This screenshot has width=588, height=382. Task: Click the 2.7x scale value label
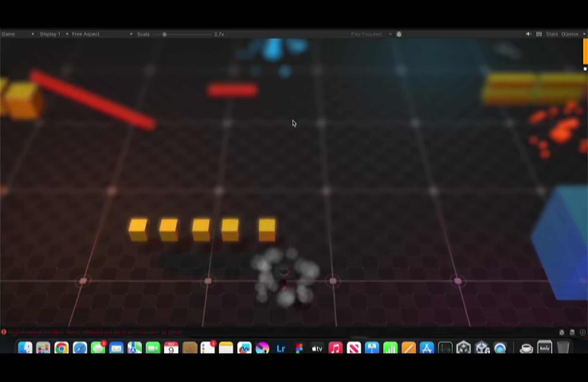click(219, 34)
